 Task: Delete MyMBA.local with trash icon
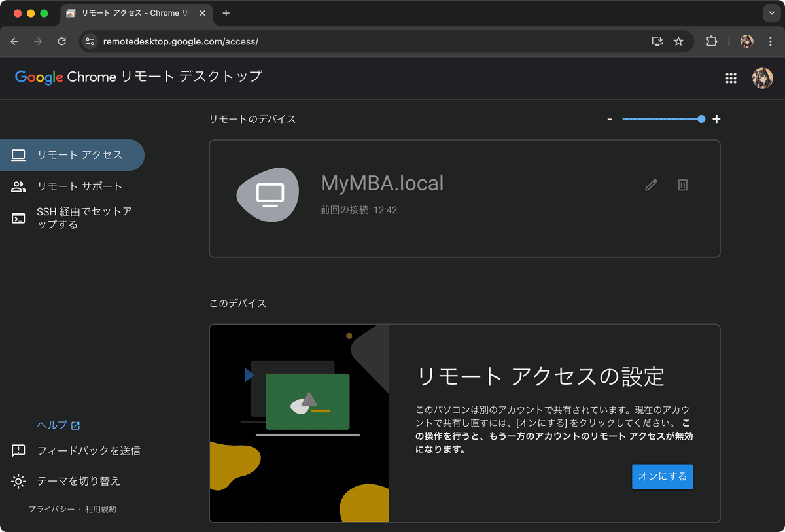(682, 185)
